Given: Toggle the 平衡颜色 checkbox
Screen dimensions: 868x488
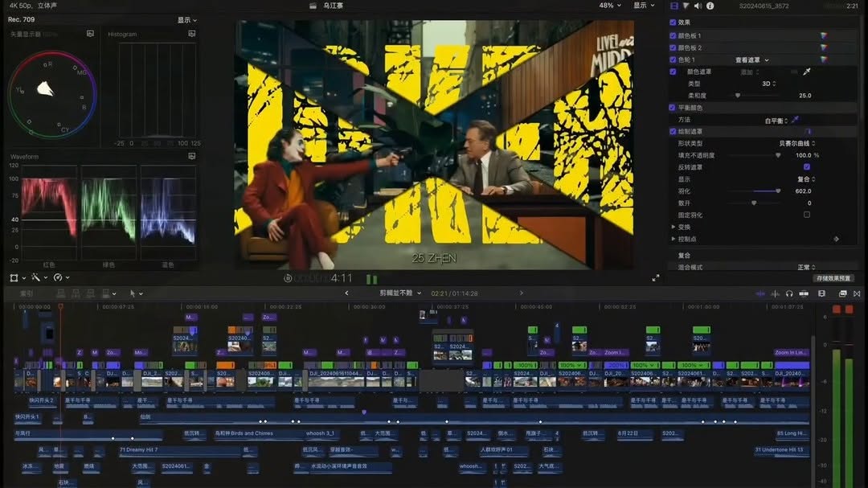Looking at the screenshot, I should [x=672, y=108].
